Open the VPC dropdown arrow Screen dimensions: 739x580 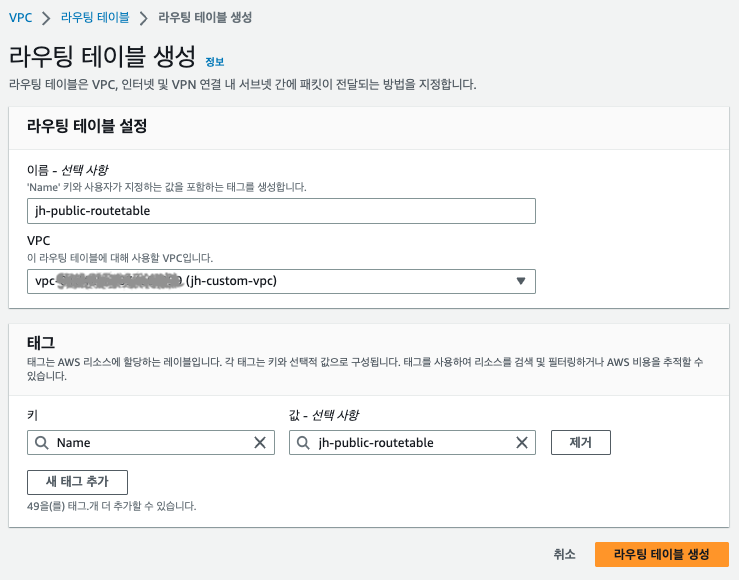point(520,281)
